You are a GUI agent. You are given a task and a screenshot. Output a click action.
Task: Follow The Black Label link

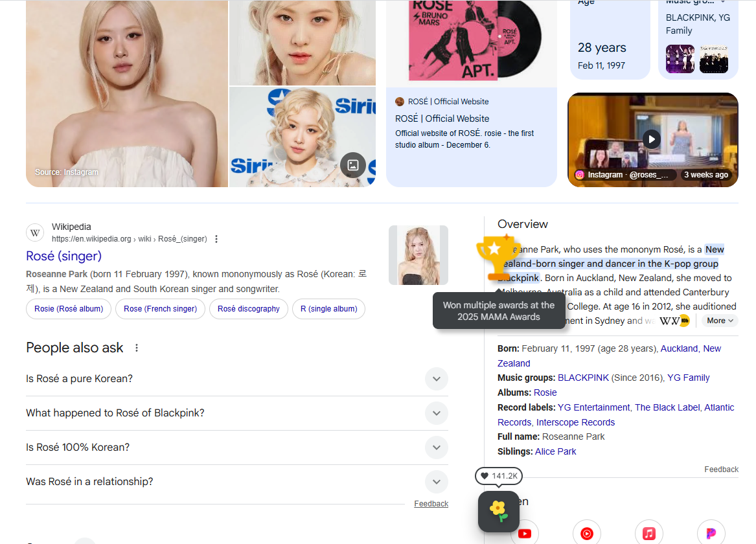click(x=667, y=407)
